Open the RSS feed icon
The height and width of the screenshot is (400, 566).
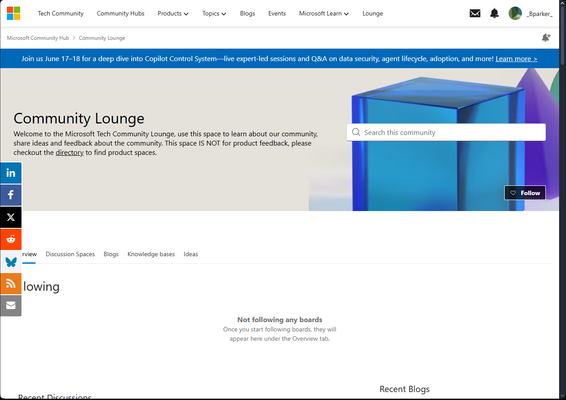(x=11, y=283)
